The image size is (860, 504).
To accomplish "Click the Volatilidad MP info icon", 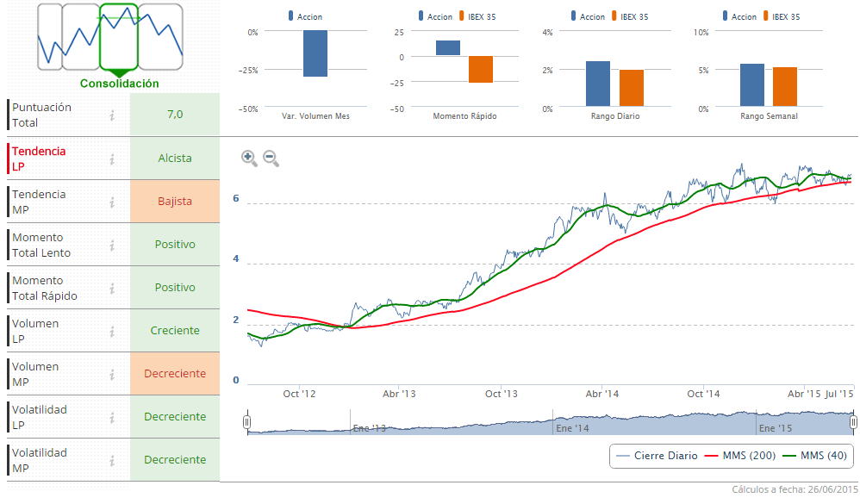I will (x=112, y=460).
